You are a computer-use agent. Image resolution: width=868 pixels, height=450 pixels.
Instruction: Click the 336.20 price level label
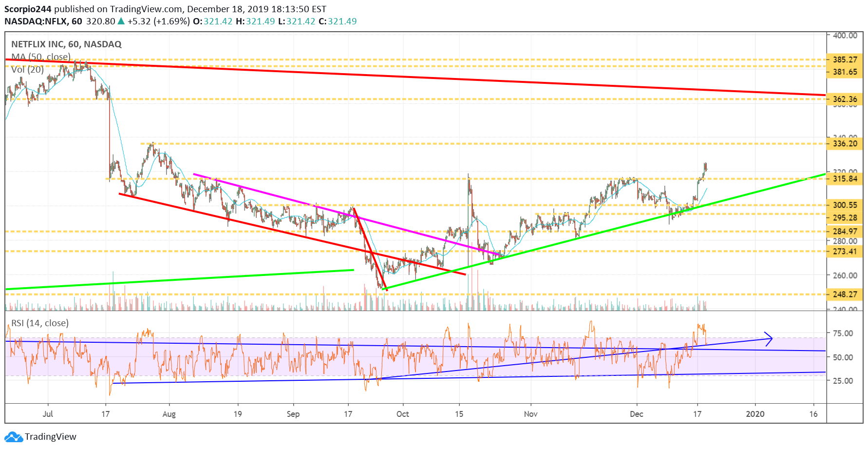845,143
